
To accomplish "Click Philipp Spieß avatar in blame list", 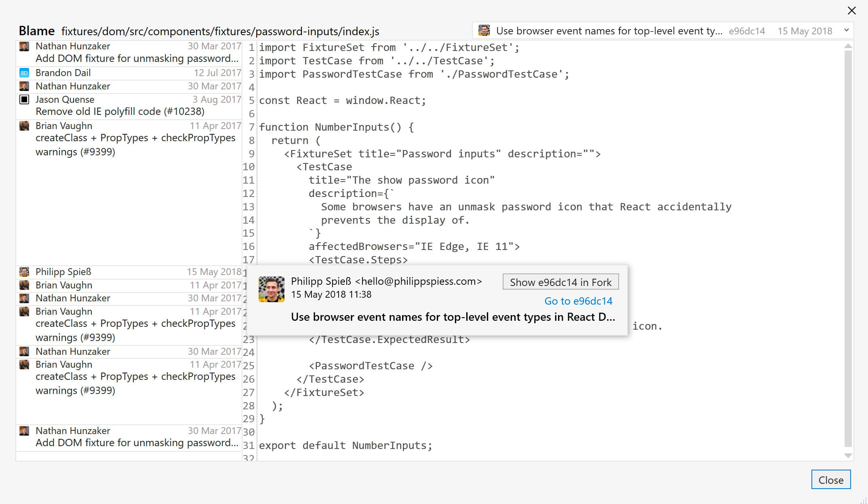I will (24, 272).
